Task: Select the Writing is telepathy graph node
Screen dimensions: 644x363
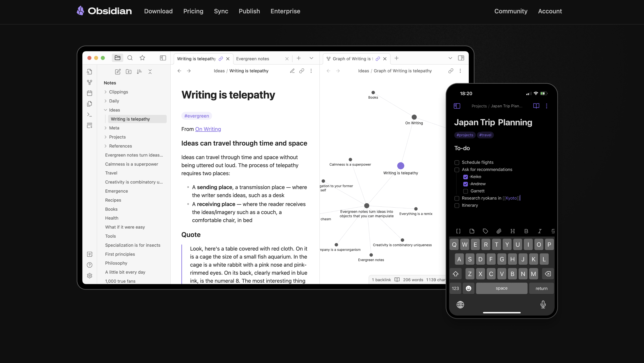Action: 400,166
